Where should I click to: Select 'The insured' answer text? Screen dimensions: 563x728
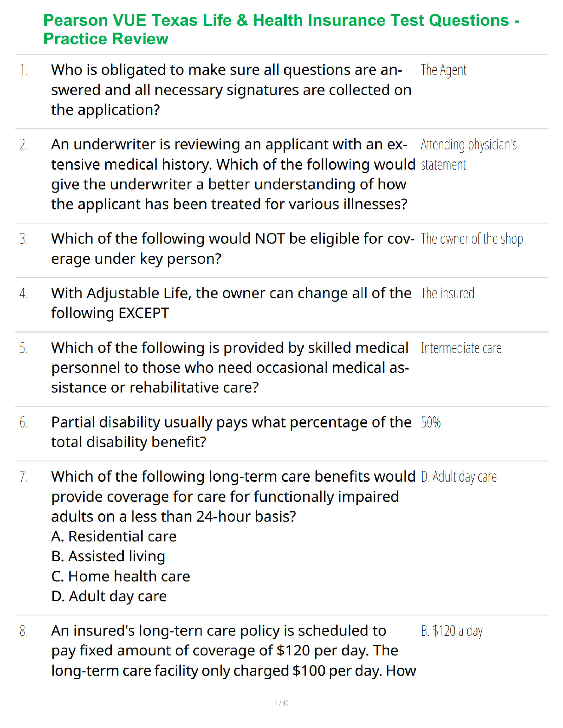[x=447, y=293]
